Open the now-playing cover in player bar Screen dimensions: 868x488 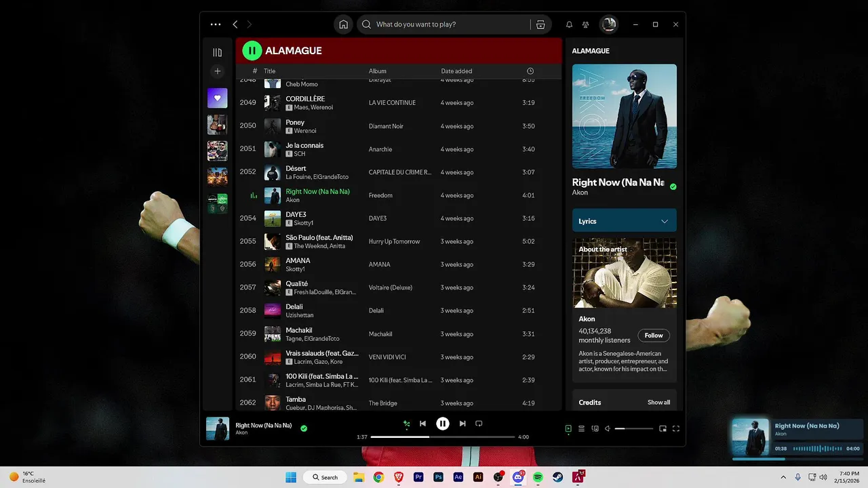coord(218,428)
